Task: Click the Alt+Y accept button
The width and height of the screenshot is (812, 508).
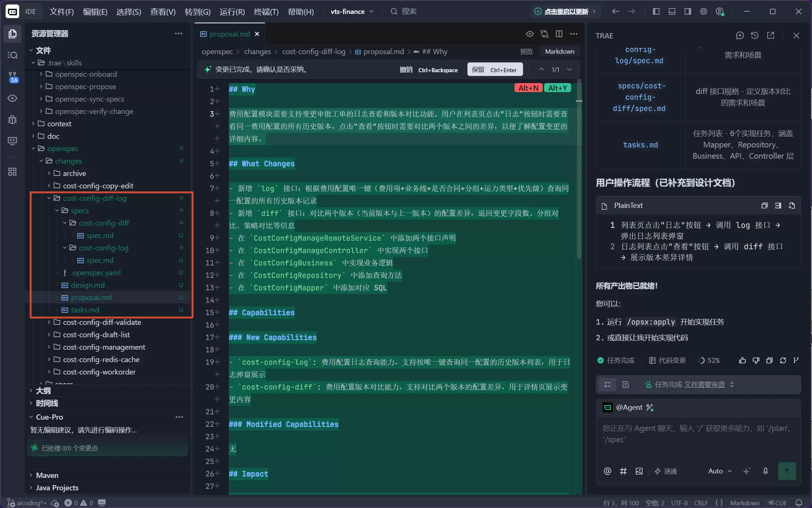Action: pos(558,88)
